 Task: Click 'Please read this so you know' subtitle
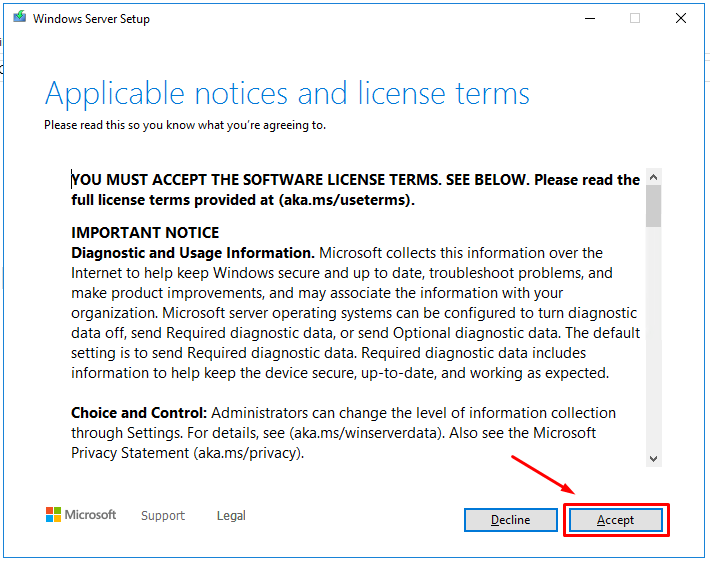(185, 125)
